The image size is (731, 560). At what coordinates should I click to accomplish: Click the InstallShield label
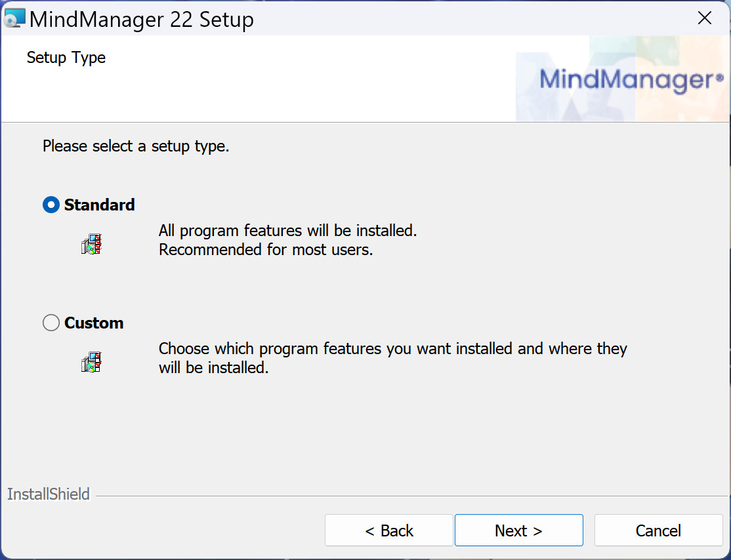[48, 494]
